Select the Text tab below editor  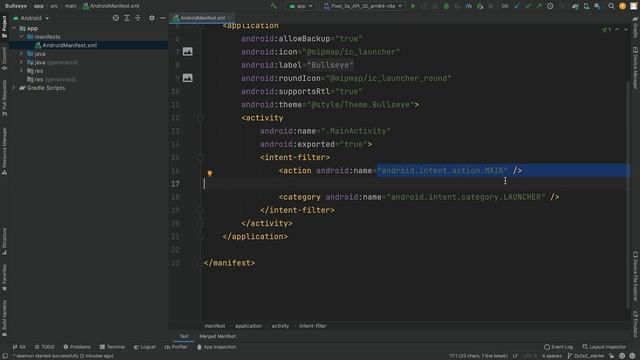184,336
